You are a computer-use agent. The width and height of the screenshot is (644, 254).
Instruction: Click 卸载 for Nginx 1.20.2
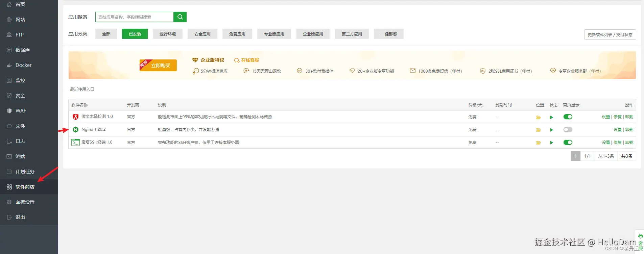click(x=629, y=130)
